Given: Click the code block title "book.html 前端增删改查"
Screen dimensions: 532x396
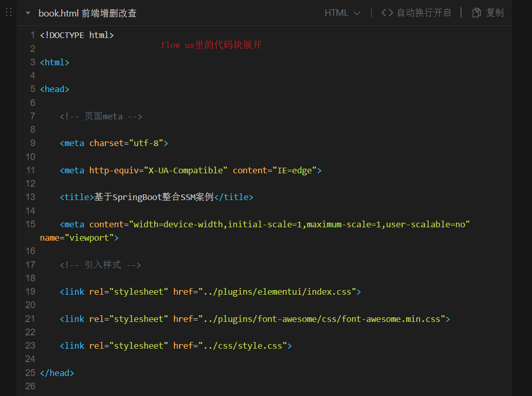Looking at the screenshot, I should pyautogui.click(x=87, y=13).
